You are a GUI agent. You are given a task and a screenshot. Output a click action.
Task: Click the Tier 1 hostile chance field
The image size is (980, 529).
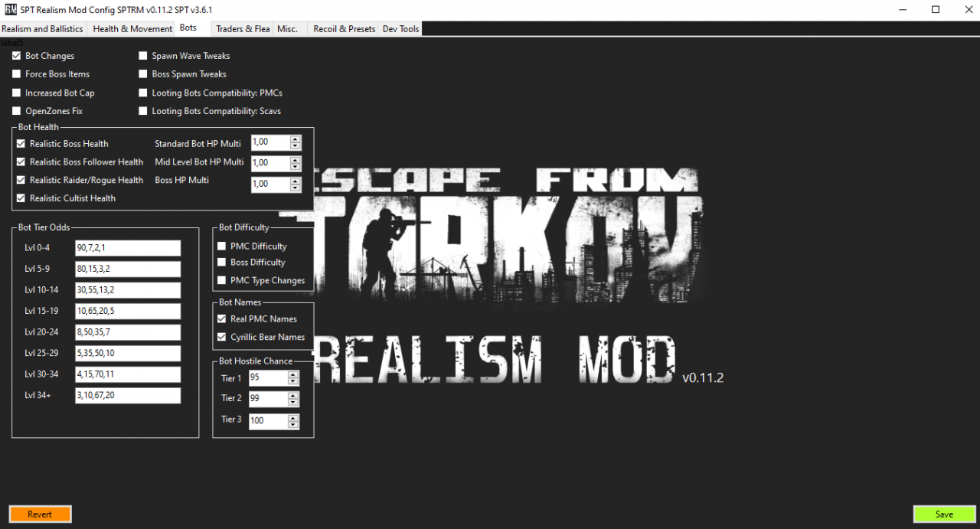coord(268,378)
